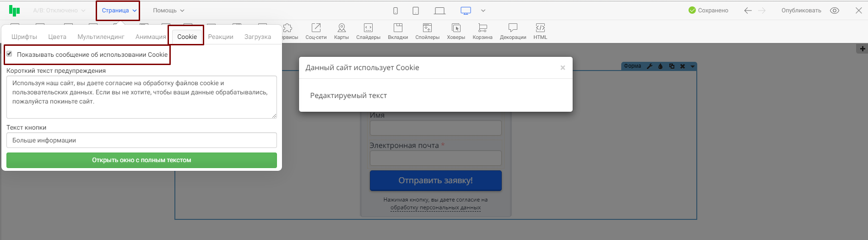Screen dimensions: 868x240
Task: Undo with the left arrow icon
Action: (x=748, y=11)
